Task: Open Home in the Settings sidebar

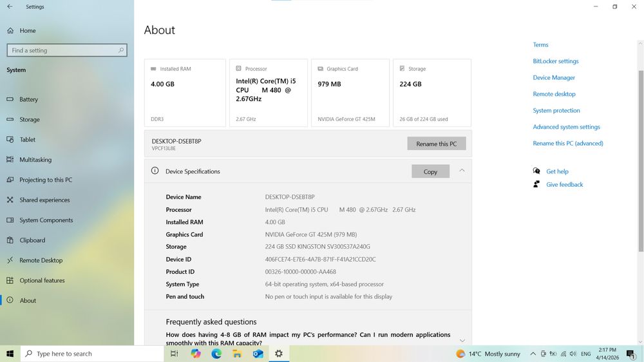Action: tap(28, 30)
